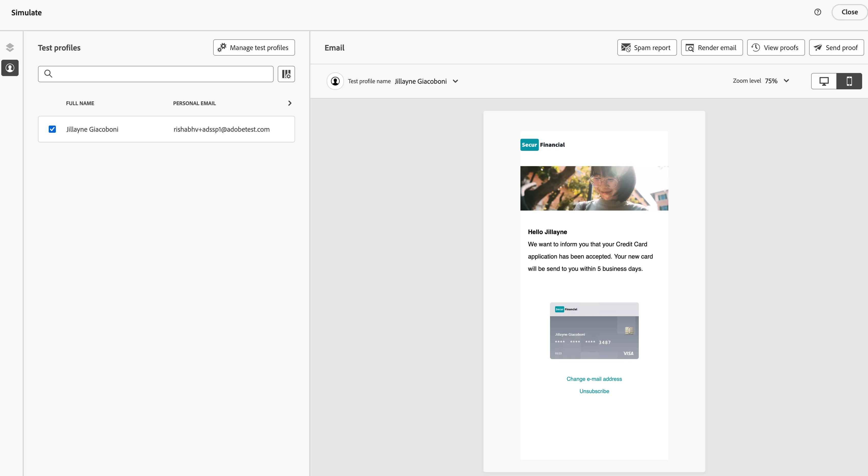
Task: Sort by FULL NAME column
Action: point(80,103)
